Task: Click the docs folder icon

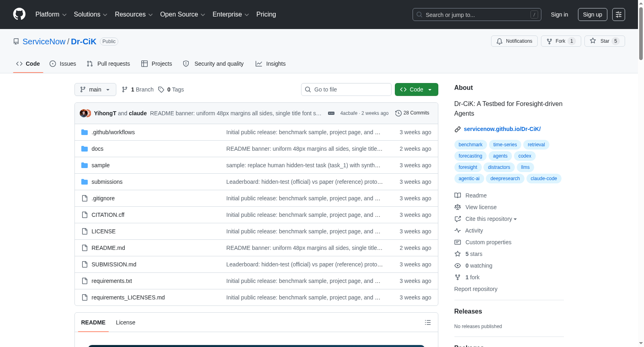Action: 85,149
